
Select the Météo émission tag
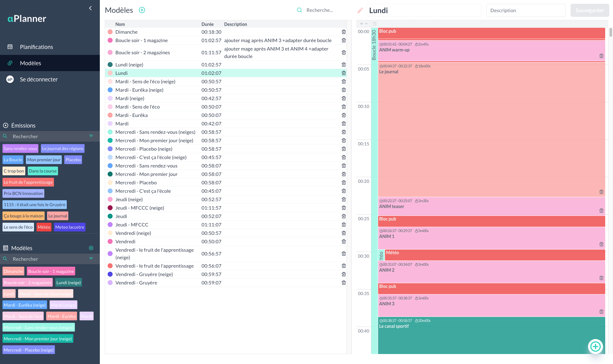pos(44,227)
